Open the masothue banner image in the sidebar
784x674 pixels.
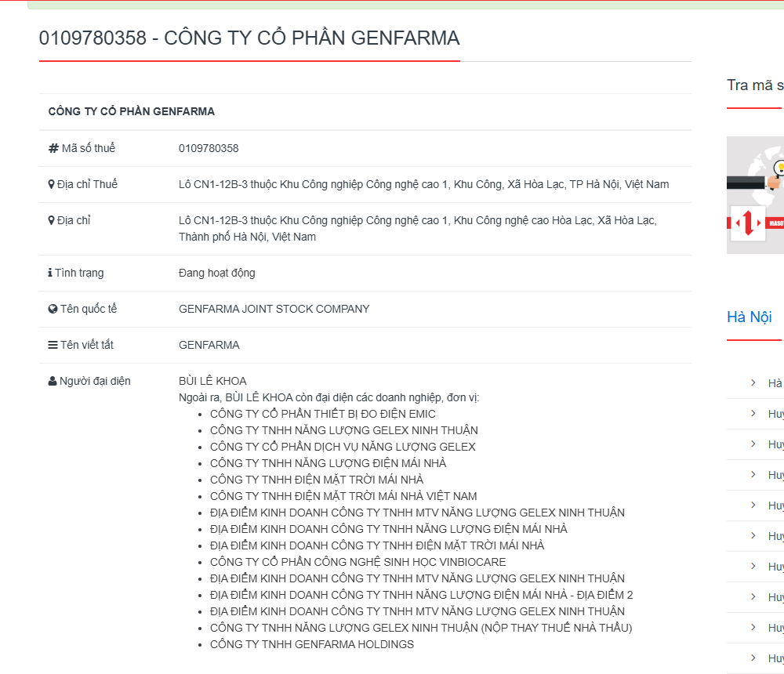pyautogui.click(x=755, y=195)
